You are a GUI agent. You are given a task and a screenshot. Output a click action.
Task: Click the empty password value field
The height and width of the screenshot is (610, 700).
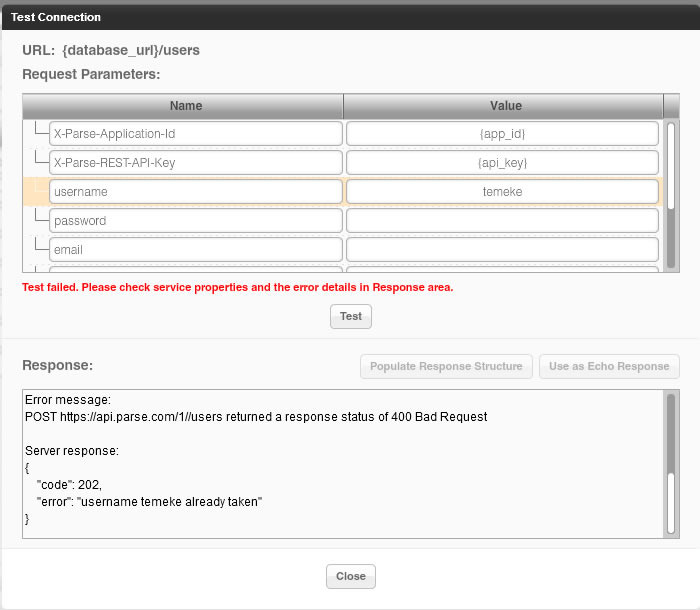click(x=502, y=221)
